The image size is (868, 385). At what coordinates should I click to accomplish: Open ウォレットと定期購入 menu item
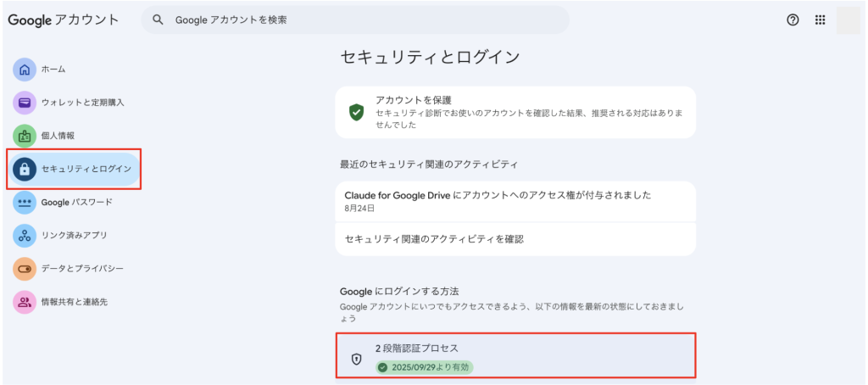tap(82, 103)
